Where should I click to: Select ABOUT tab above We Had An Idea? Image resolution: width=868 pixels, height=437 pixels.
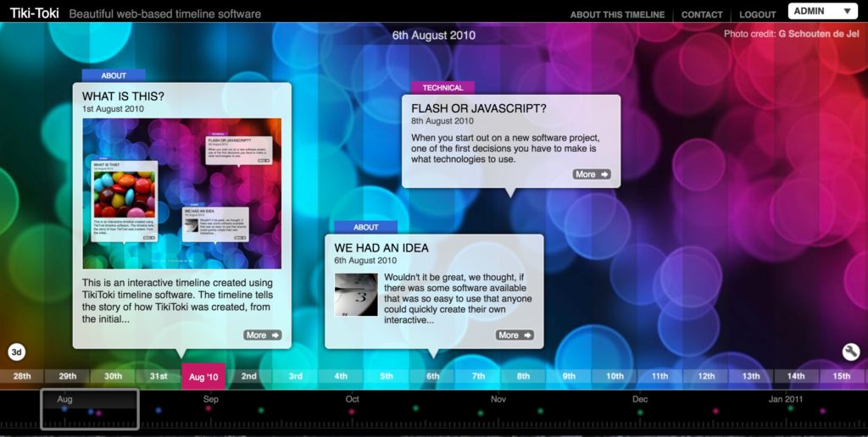365,227
